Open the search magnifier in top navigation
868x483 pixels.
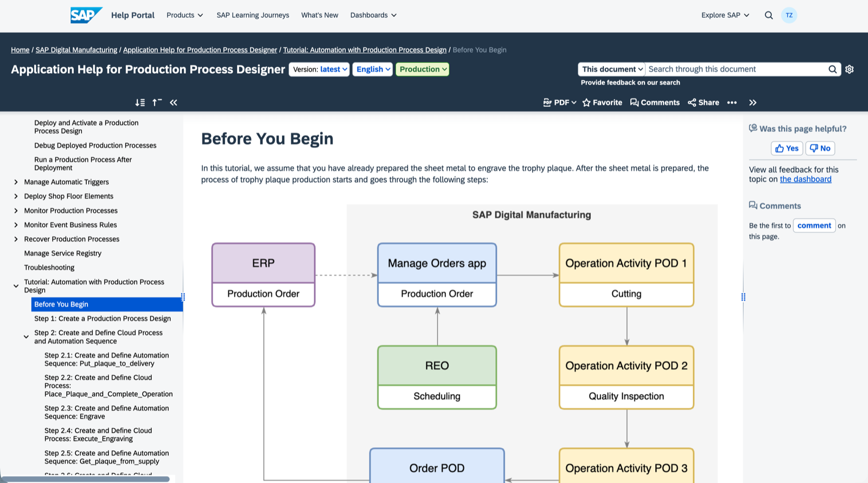tap(769, 15)
